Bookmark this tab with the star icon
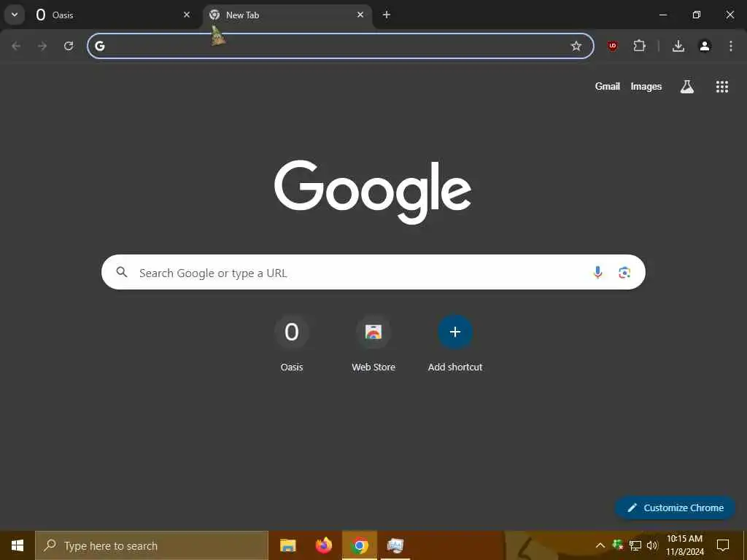The width and height of the screenshot is (747, 560). pos(576,46)
